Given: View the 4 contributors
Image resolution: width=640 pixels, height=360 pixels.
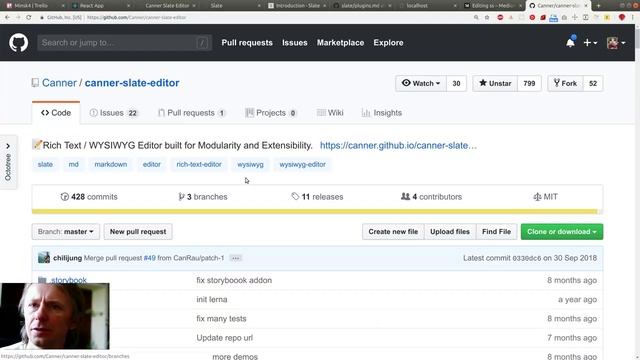Looking at the screenshot, I should (431, 197).
